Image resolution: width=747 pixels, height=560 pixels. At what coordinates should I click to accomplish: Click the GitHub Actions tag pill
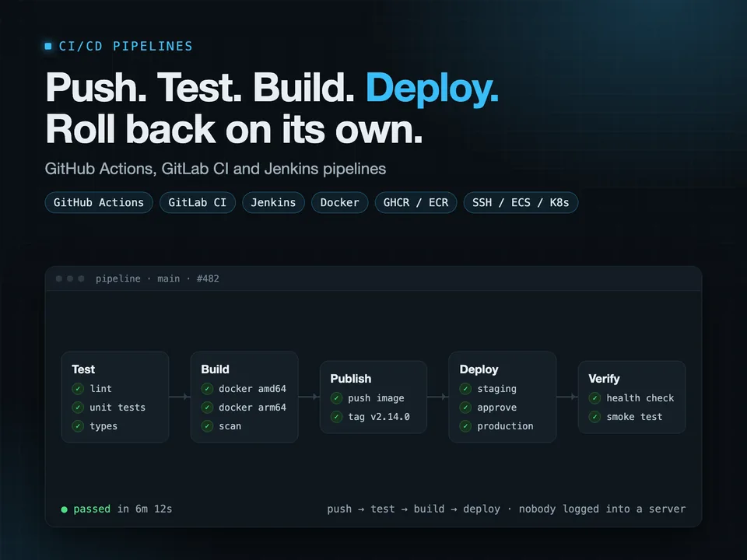pyautogui.click(x=99, y=202)
